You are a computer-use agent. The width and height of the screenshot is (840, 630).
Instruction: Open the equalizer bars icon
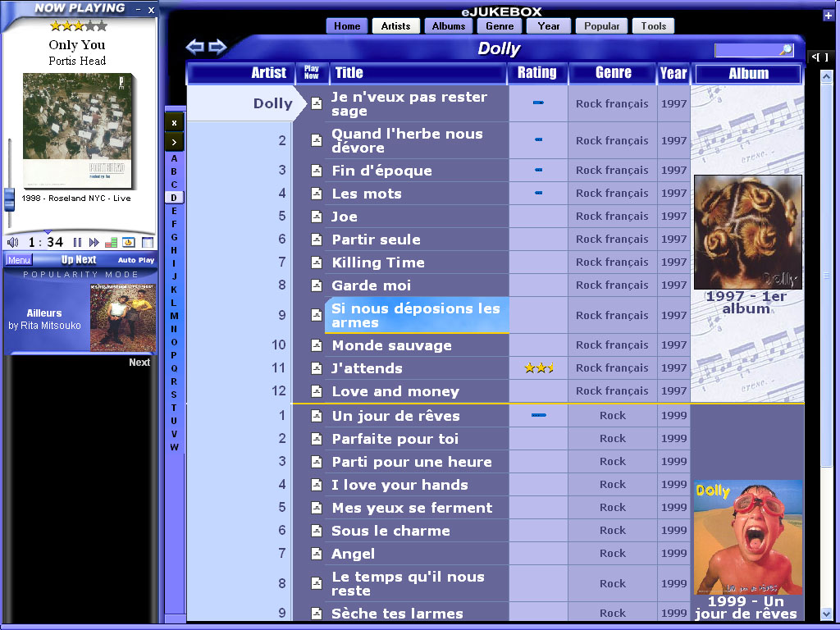(x=112, y=243)
